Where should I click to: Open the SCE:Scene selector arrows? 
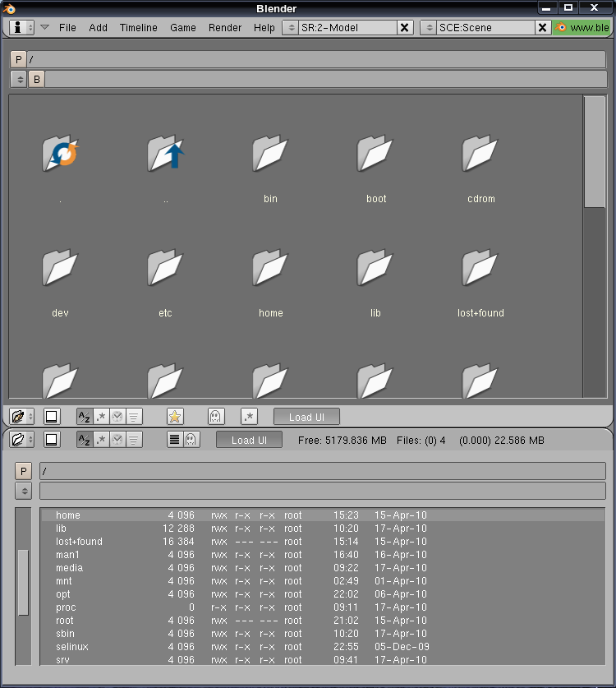pyautogui.click(x=429, y=28)
